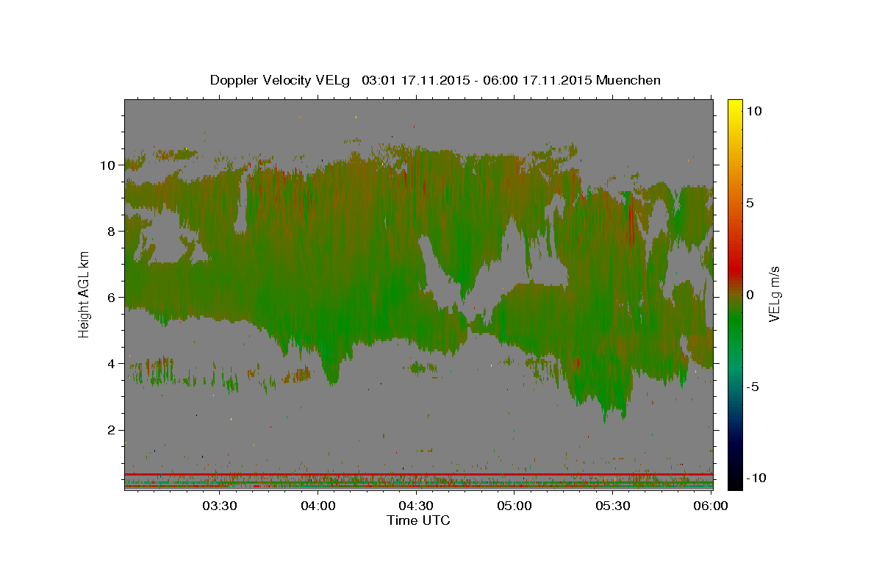Click the colorbar label 10 at top
This screenshot has height=588, width=882.
coord(754,110)
